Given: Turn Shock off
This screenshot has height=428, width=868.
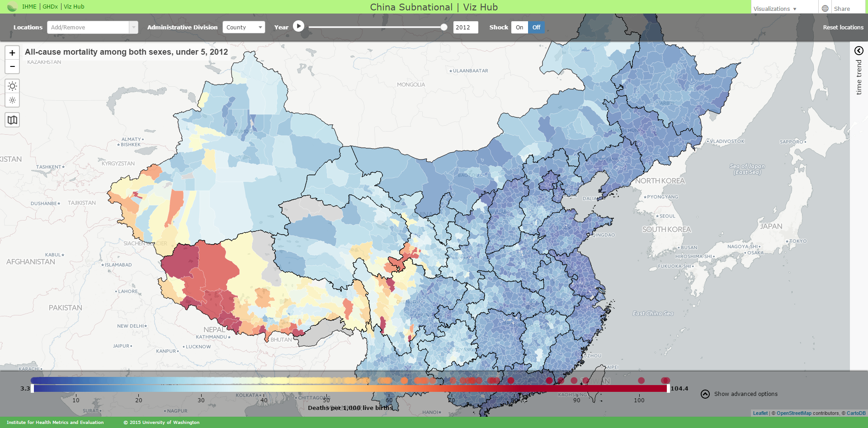Looking at the screenshot, I should click(x=536, y=27).
